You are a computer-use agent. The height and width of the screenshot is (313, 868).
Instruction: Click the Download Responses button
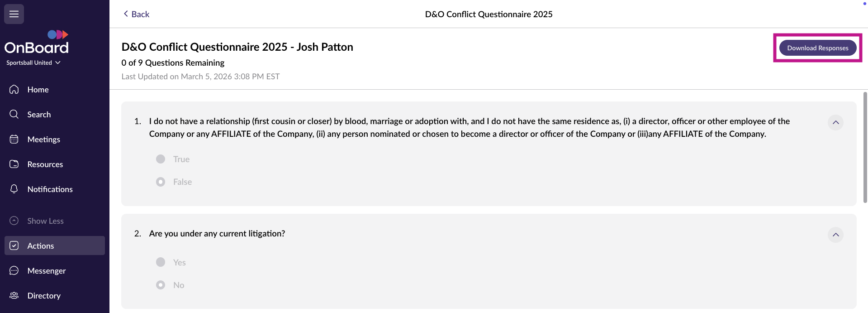[817, 48]
